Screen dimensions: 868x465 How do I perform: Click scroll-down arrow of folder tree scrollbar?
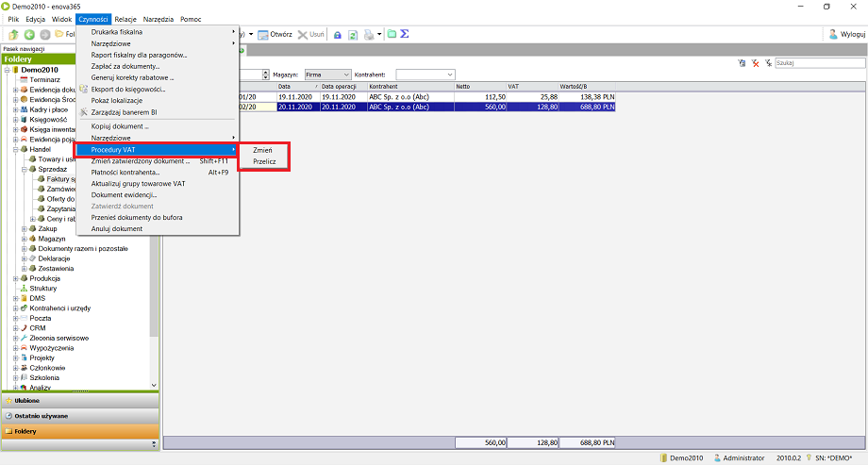154,385
